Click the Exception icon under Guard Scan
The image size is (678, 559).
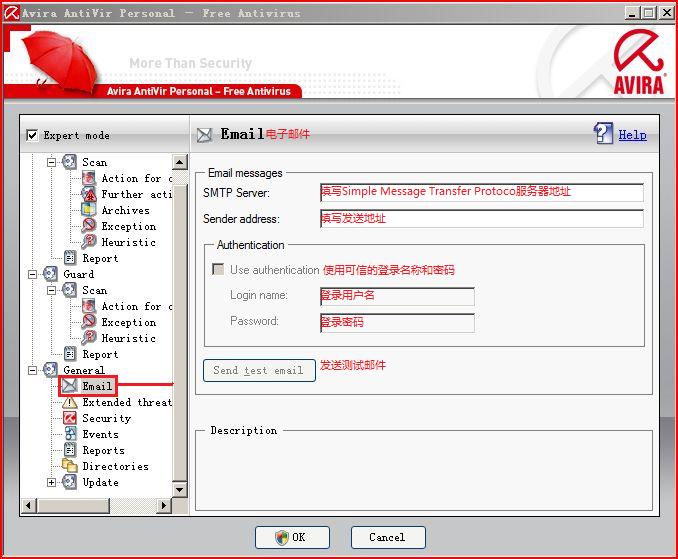pyautogui.click(x=89, y=322)
